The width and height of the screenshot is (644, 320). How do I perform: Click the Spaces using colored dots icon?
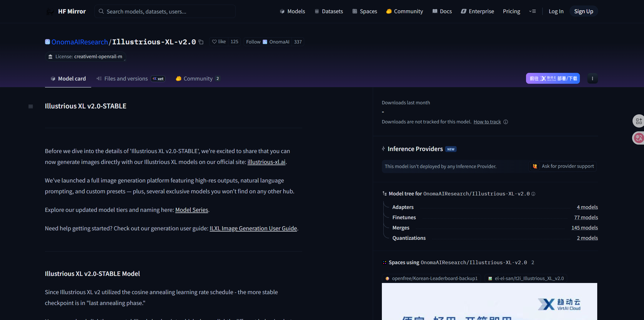coord(385,263)
